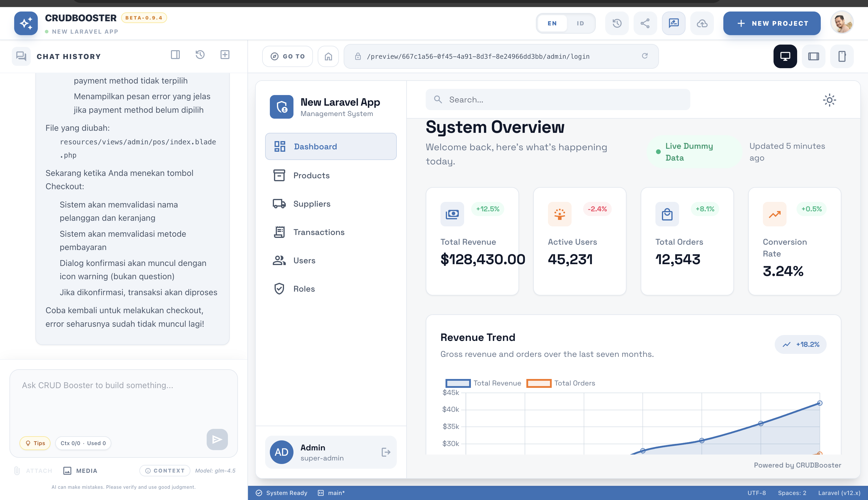Viewport: 868px width, 500px height.
Task: Toggle the light theme sun icon
Action: [x=830, y=100]
